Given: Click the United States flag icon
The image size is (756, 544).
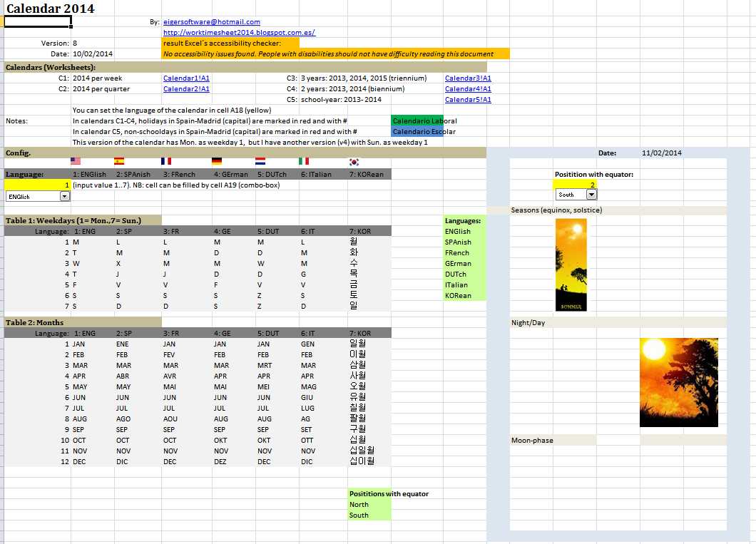Looking at the screenshot, I should pos(76,162).
